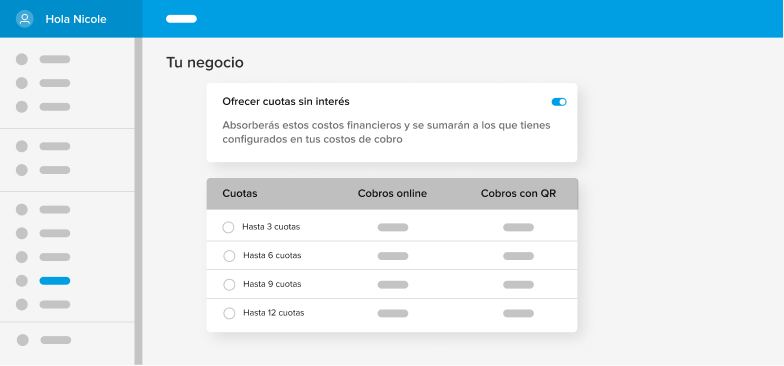
Task: Click the user profile avatar icon
Action: click(x=24, y=19)
